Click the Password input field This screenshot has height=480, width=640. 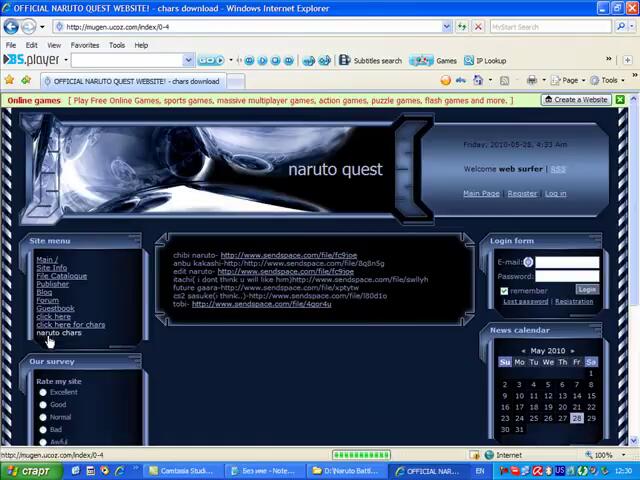pos(566,276)
